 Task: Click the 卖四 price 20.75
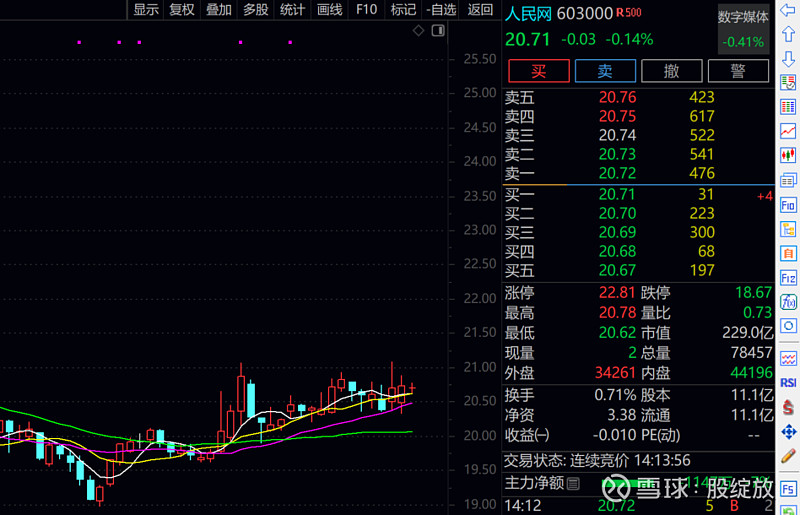pos(617,116)
